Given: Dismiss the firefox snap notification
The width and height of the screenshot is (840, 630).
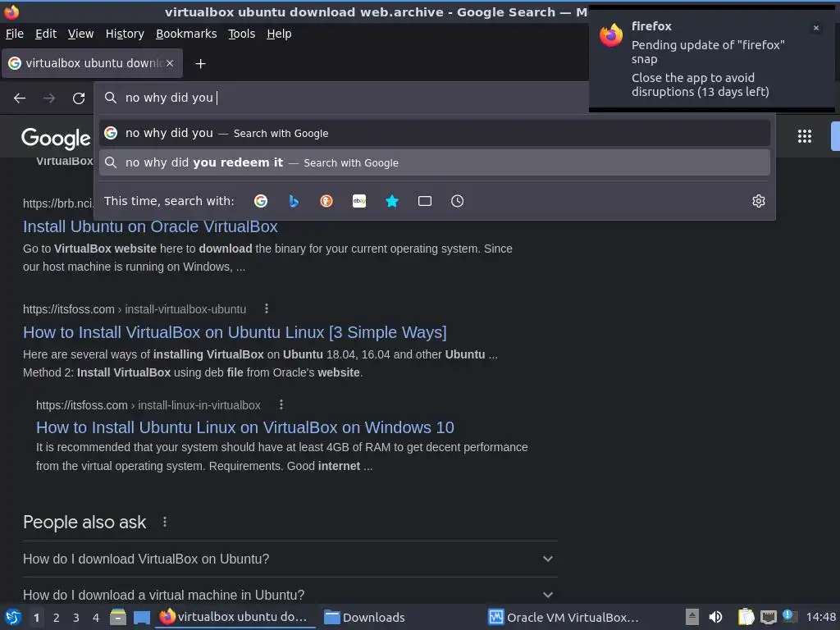Looking at the screenshot, I should click(816, 28).
